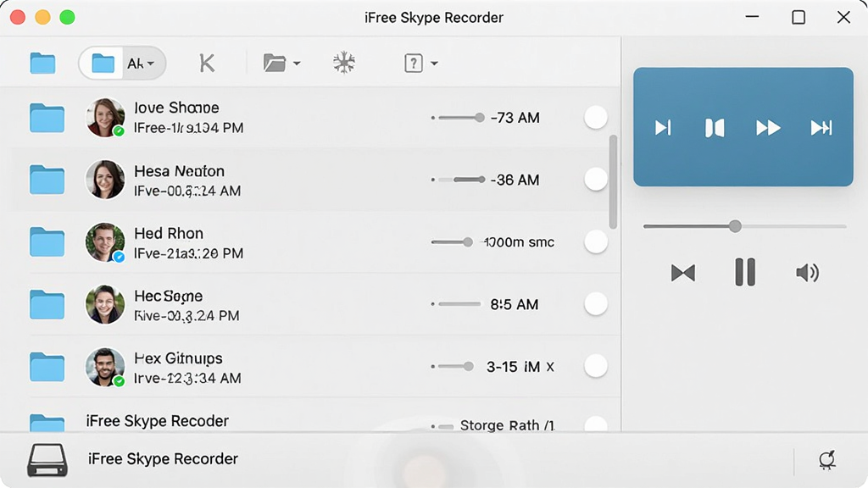Click Hec Seme's profile picture
The image size is (868, 488).
[104, 304]
